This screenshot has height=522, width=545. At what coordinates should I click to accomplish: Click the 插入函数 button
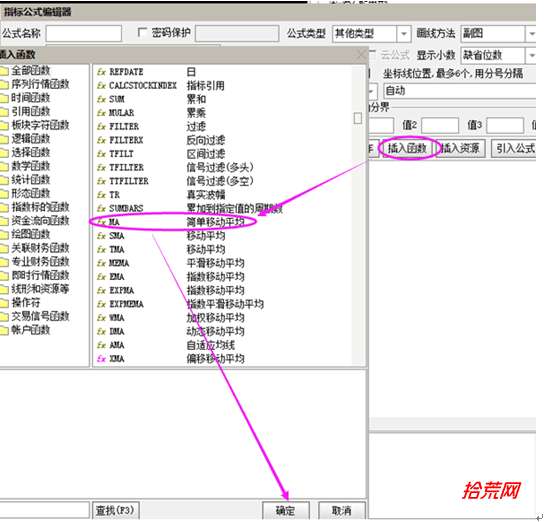click(x=407, y=148)
